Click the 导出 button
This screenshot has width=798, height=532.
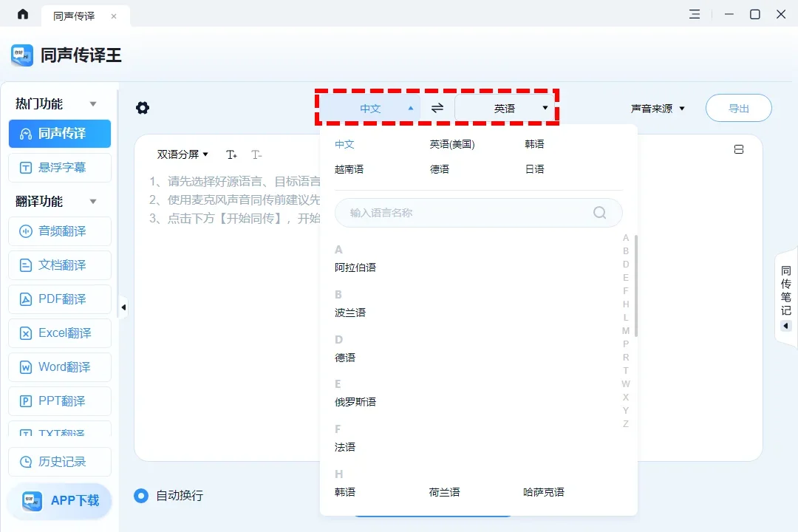click(x=738, y=108)
